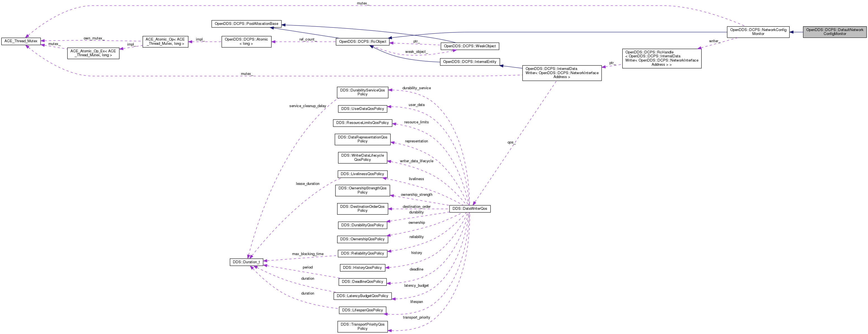Click the DDS::LifespanQosPolicy node
868x334 pixels.
(x=363, y=310)
